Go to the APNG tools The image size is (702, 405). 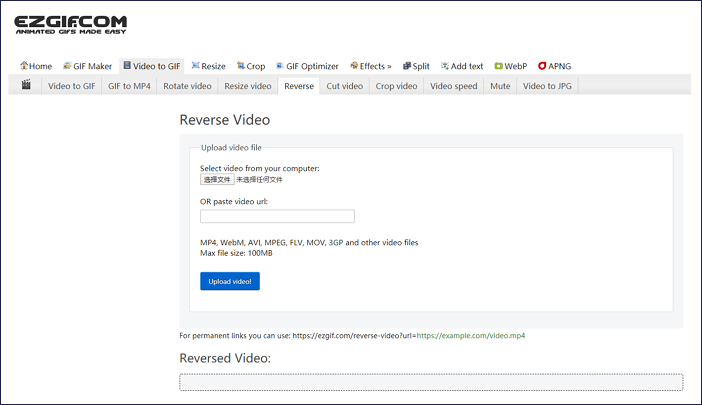tap(555, 66)
